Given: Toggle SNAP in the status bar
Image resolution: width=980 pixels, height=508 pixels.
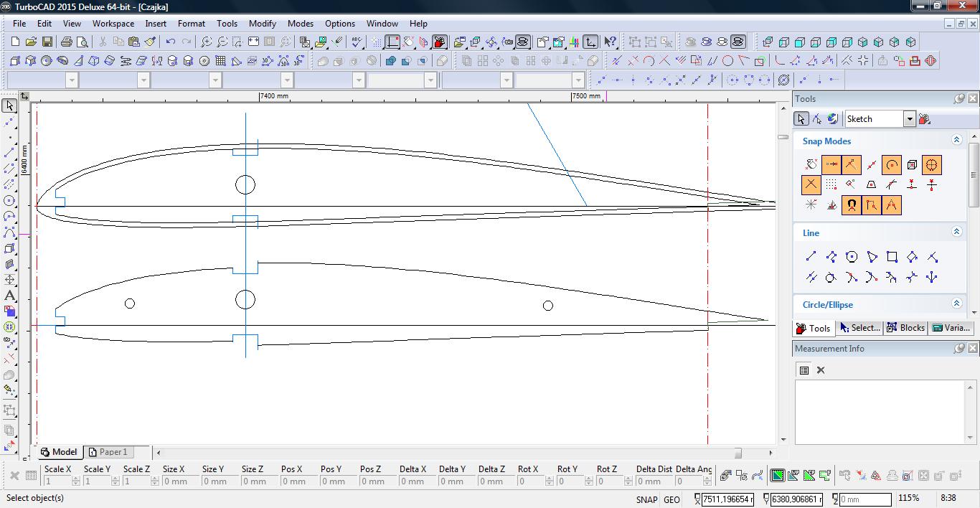Looking at the screenshot, I should [x=646, y=499].
